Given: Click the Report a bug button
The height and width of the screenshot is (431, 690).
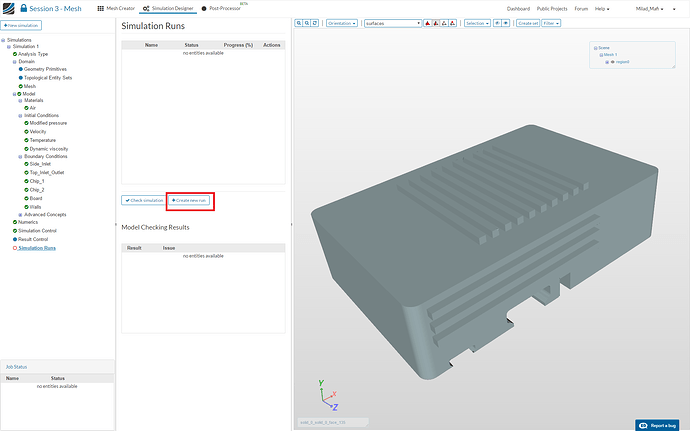Looking at the screenshot, I should 657,425.
